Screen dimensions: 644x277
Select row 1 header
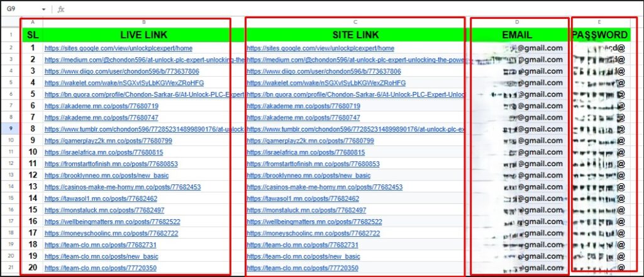(x=11, y=35)
